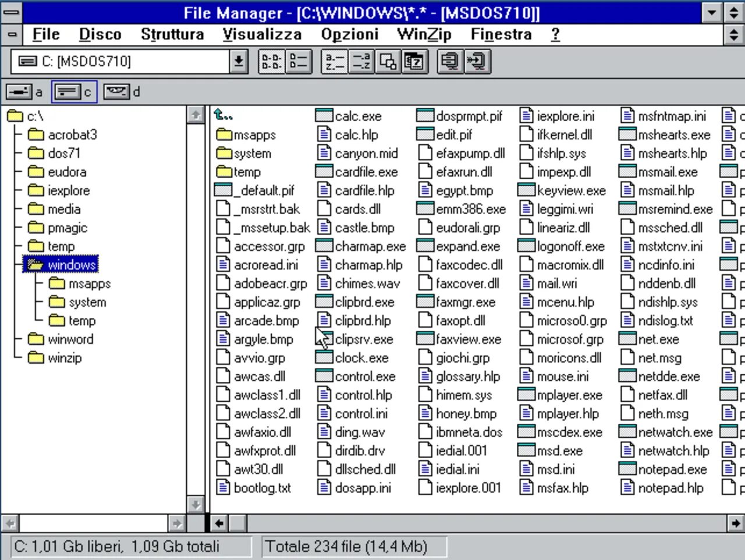Select the mshearts.exe file name
745x560 pixels.
[x=674, y=135]
